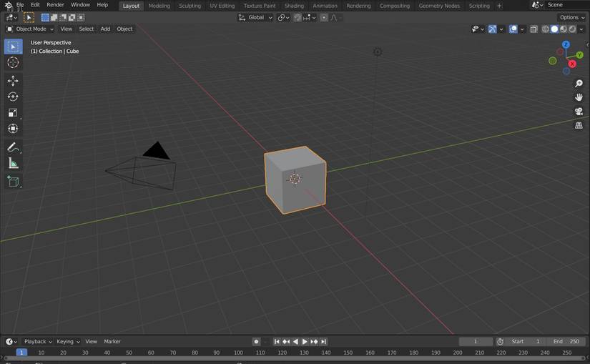The image size is (590, 364).
Task: Jump to next keyframe
Action: 314,341
